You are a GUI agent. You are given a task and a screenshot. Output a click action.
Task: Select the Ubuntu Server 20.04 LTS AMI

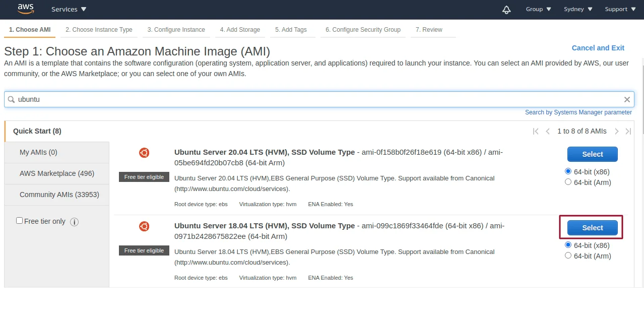click(x=592, y=154)
